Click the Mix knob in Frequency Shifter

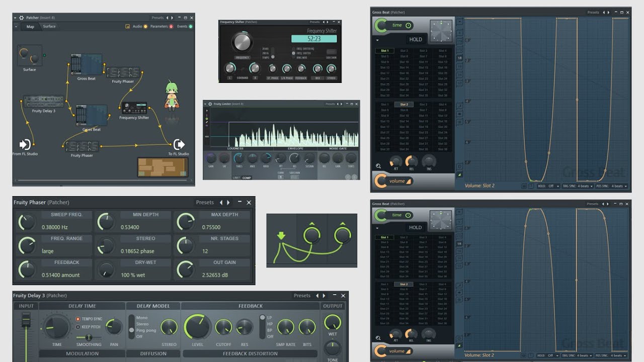(x=317, y=69)
